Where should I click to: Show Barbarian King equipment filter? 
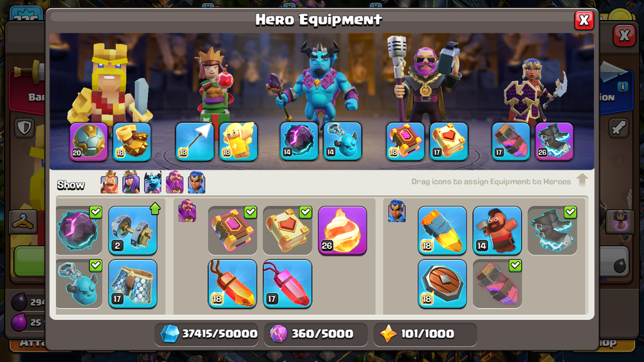[109, 182]
